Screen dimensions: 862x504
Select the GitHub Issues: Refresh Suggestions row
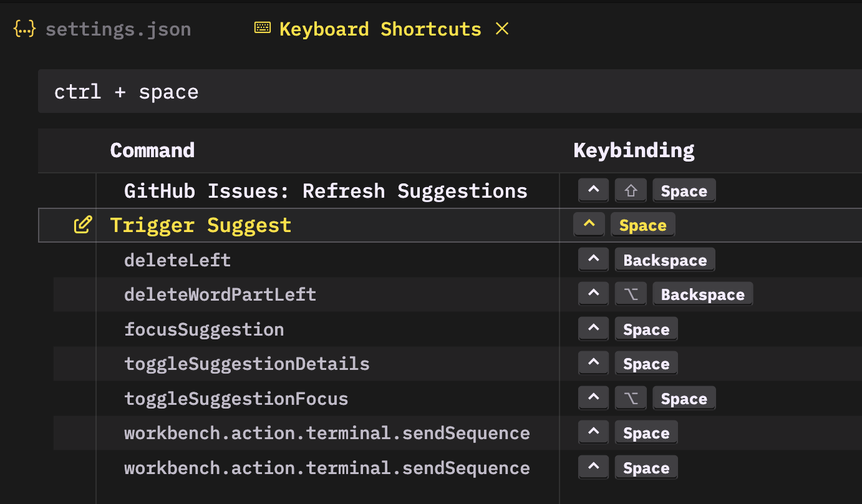pyautogui.click(x=326, y=191)
